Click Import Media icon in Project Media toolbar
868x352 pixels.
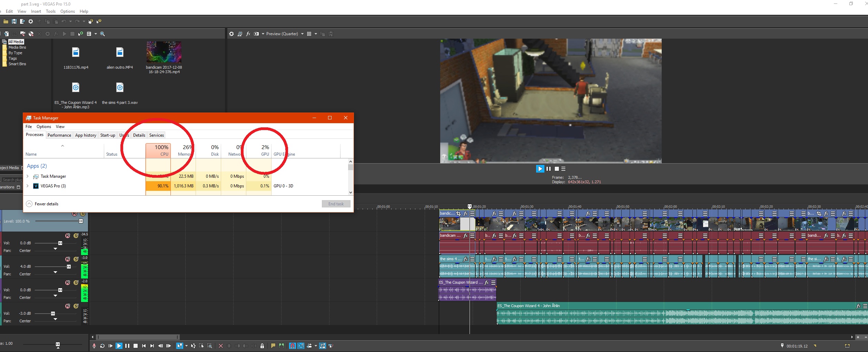tap(6, 34)
